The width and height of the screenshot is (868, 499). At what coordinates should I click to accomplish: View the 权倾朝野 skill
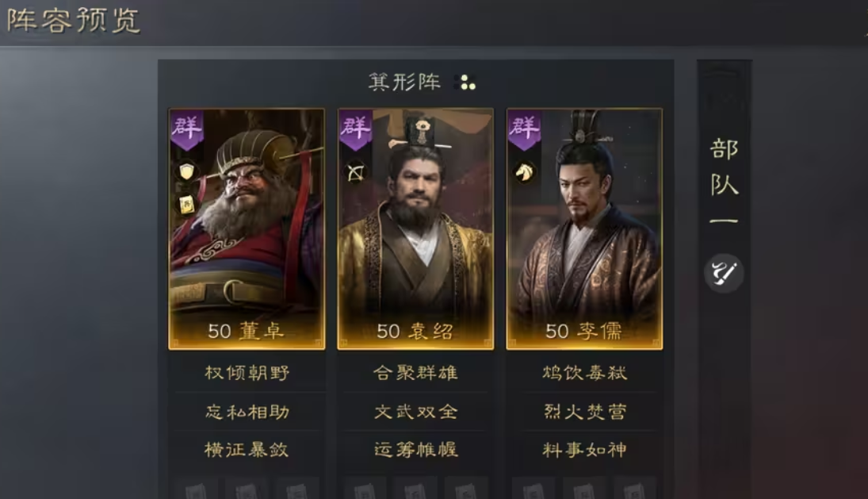(x=247, y=373)
